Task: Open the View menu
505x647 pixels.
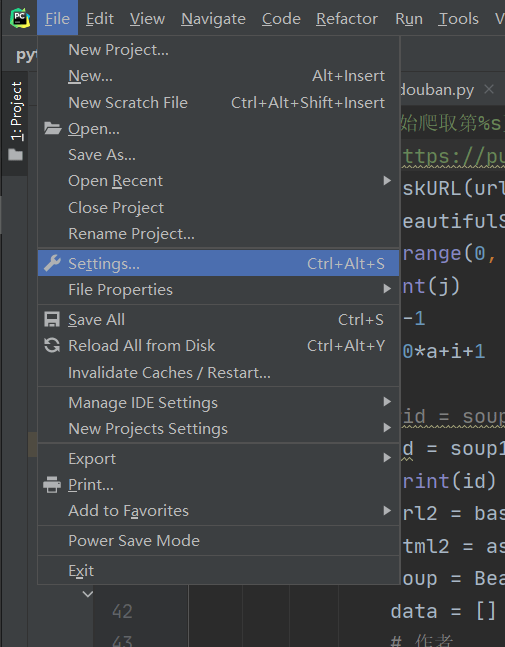Action: (147, 18)
